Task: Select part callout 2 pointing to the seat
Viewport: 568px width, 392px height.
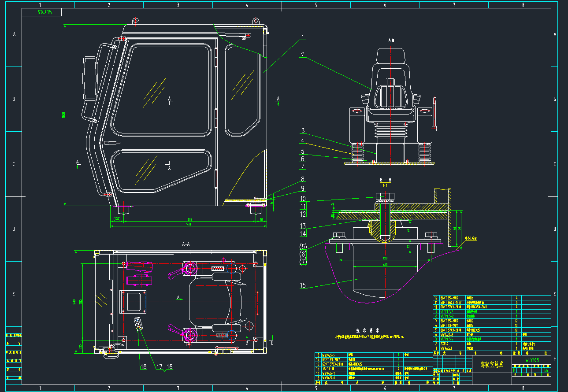Action: coord(303,55)
